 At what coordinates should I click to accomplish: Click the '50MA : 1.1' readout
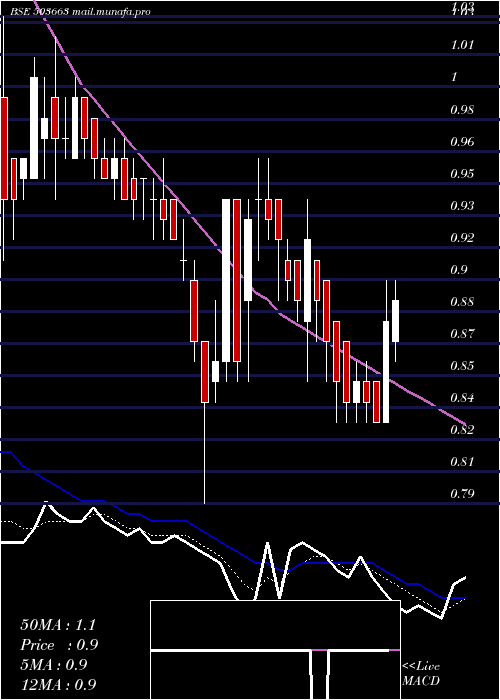[58, 625]
